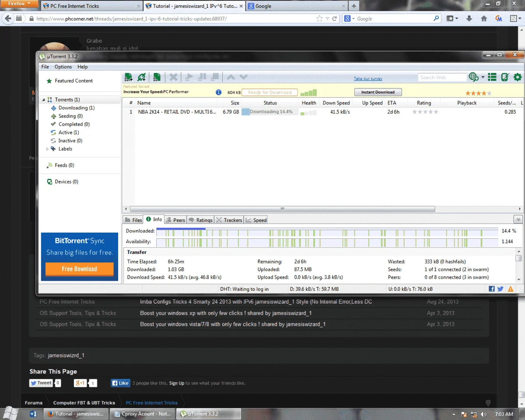This screenshot has height=420, width=525.
Task: Expand the Labels tree node
Action: coord(48,149)
